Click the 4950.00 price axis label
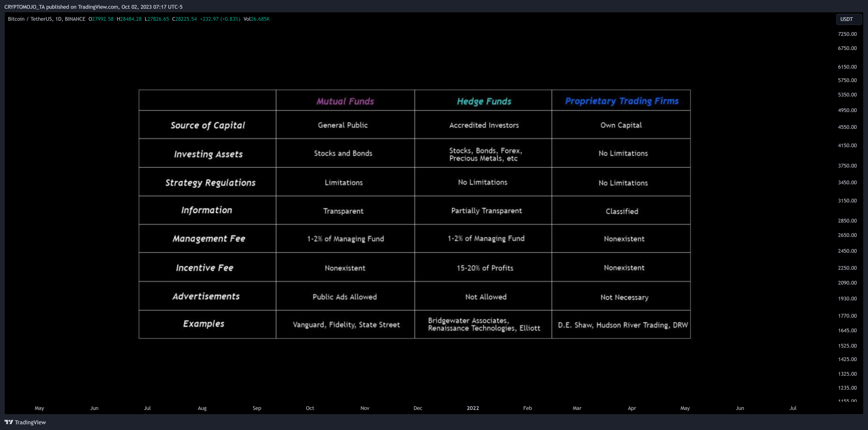This screenshot has width=868, height=430. point(847,110)
